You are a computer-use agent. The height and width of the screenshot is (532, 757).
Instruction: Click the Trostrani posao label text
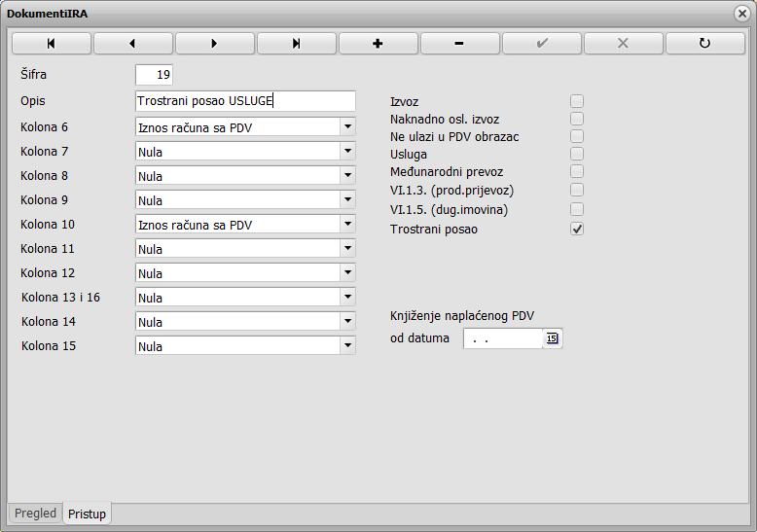pyautogui.click(x=434, y=230)
